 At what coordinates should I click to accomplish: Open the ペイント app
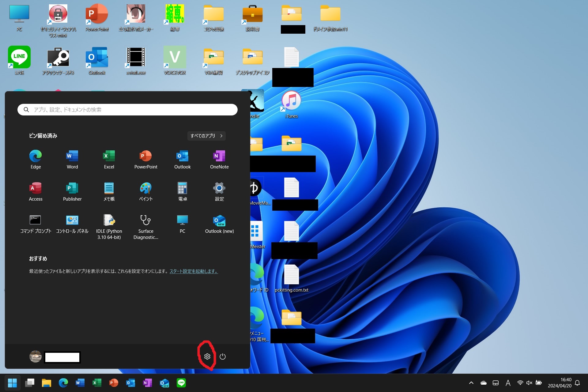pos(146,191)
